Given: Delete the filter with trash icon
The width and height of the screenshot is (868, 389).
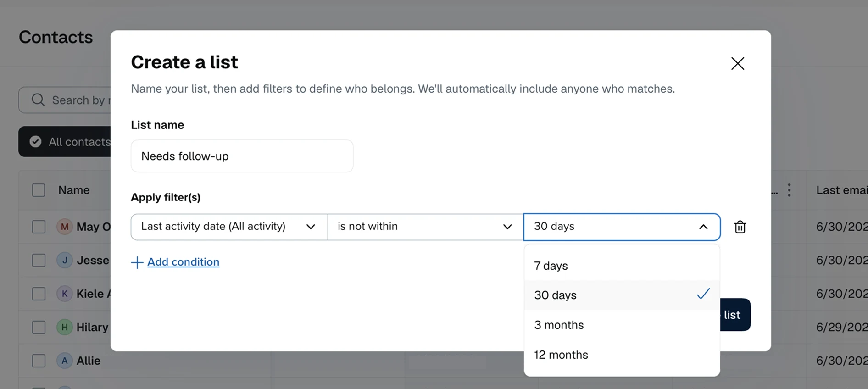Looking at the screenshot, I should (x=740, y=227).
